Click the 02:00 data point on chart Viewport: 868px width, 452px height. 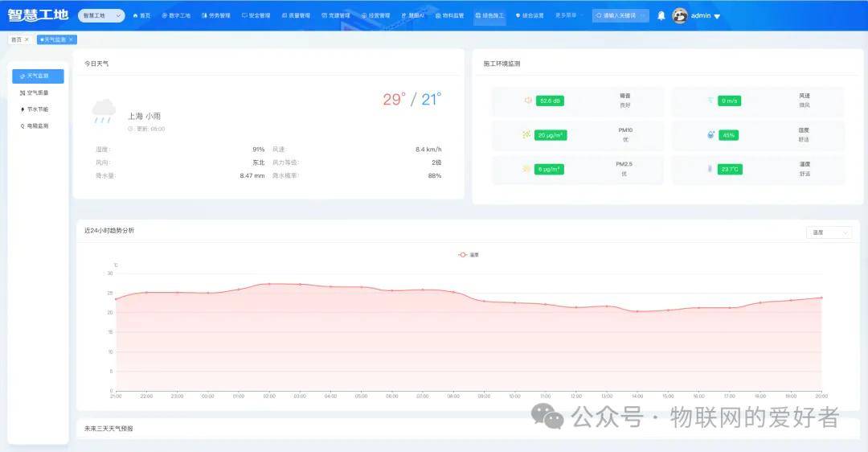tap(269, 284)
